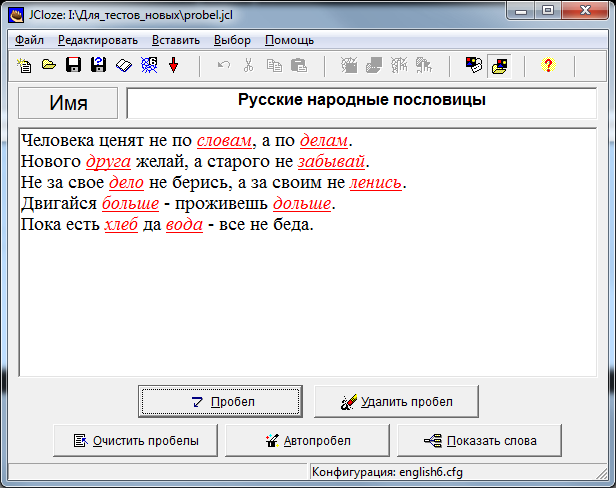Click the word 'Человека' in the first line
The width and height of the screenshot is (616, 488).
pyautogui.click(x=58, y=141)
